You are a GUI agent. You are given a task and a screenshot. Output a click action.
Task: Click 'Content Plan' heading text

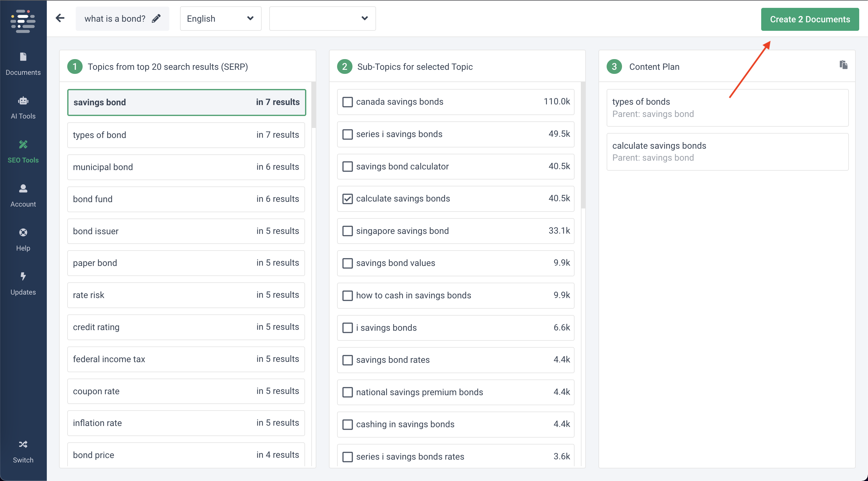click(x=654, y=67)
